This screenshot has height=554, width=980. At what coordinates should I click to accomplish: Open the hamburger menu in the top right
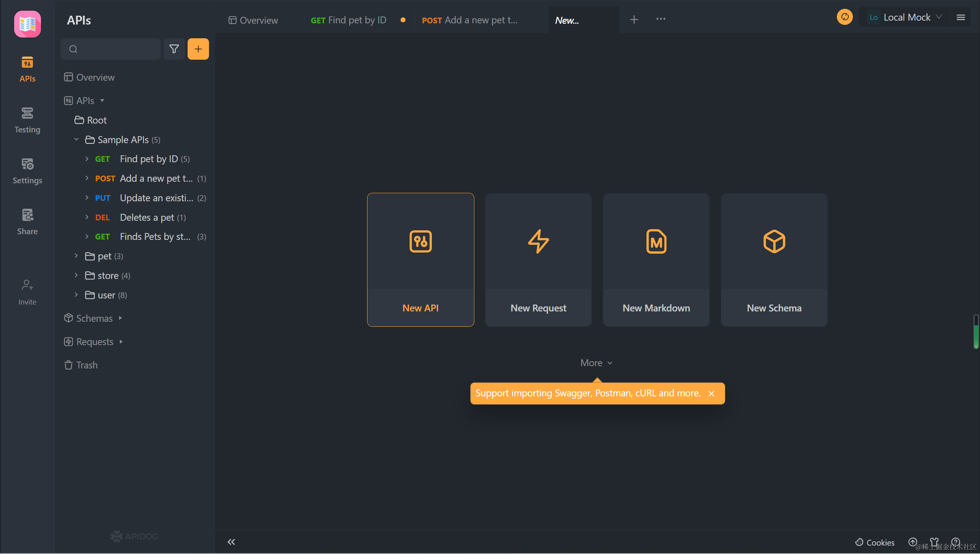961,17
